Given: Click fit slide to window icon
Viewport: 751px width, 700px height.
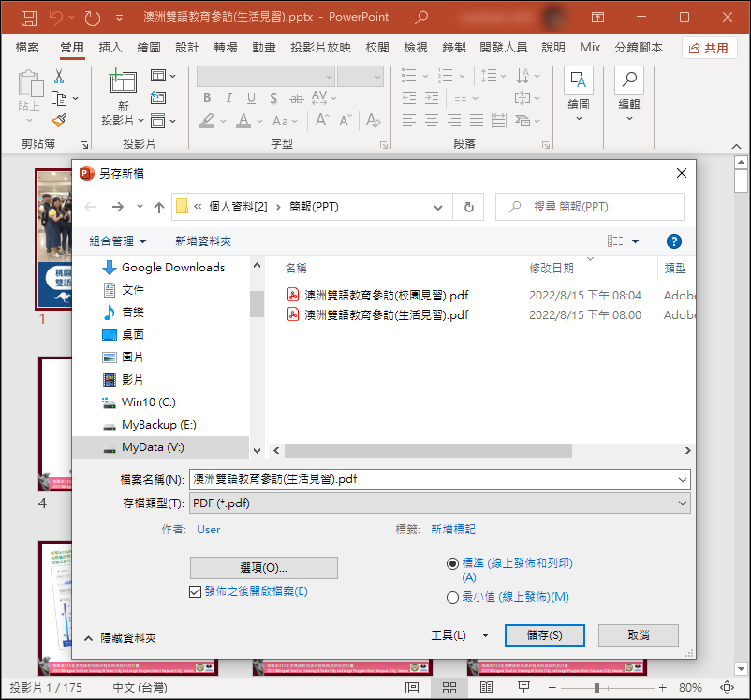Looking at the screenshot, I should click(x=727, y=688).
